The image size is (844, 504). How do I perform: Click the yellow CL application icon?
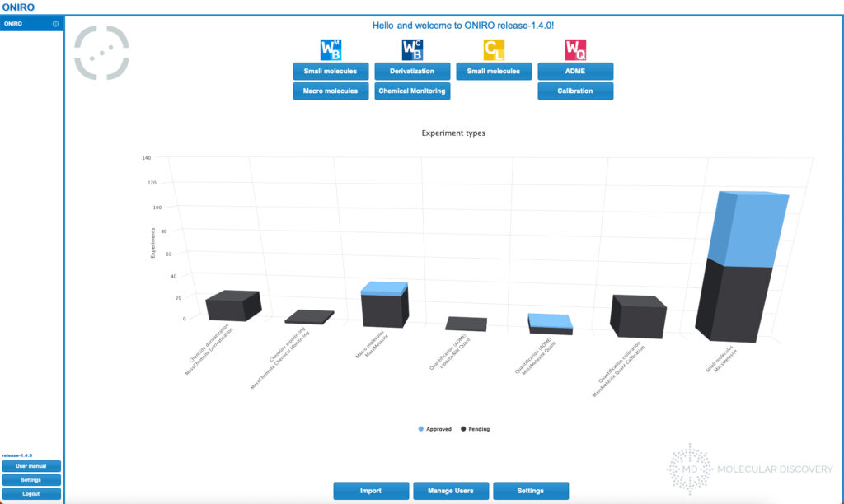tap(493, 49)
